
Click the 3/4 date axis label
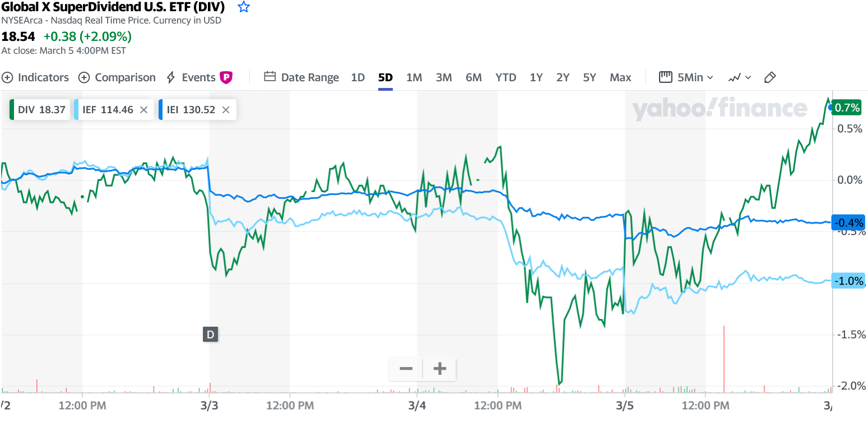(x=417, y=405)
